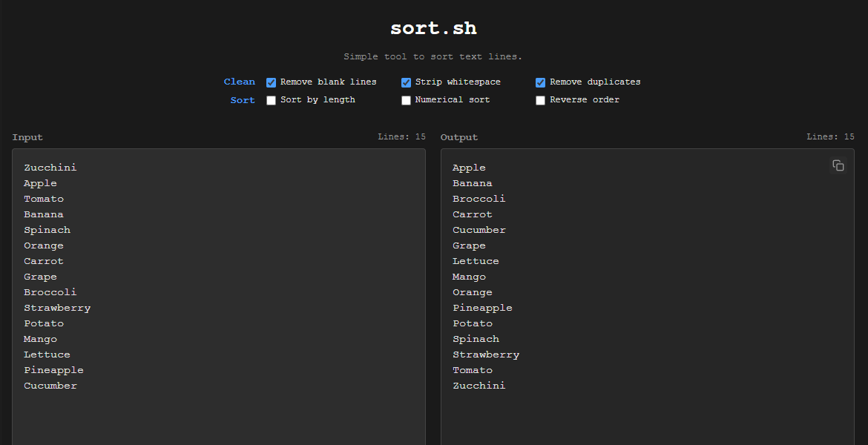
Task: Click the 'Simple tool to sort text lines.' subtitle
Action: pyautogui.click(x=433, y=56)
